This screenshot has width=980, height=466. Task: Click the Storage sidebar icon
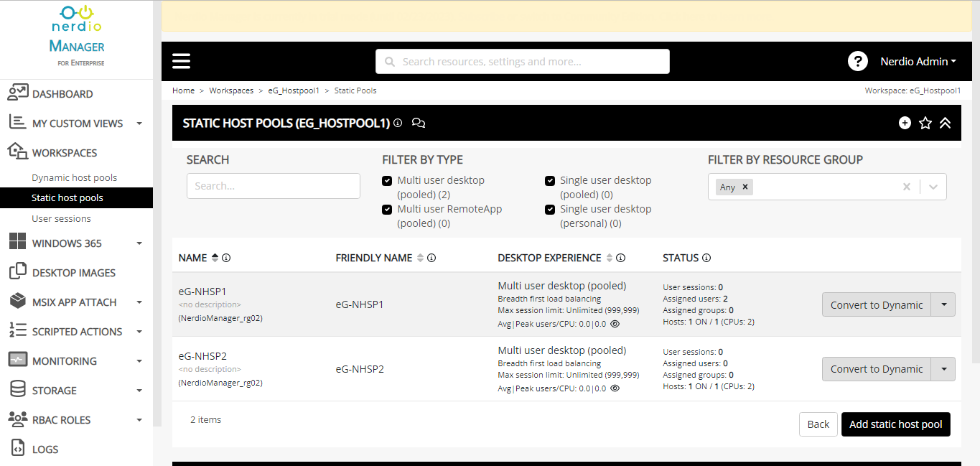point(18,390)
